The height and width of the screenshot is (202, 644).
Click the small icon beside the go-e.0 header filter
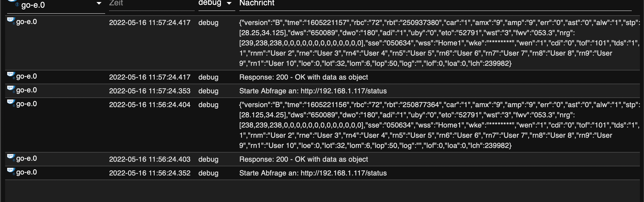coord(17,4)
